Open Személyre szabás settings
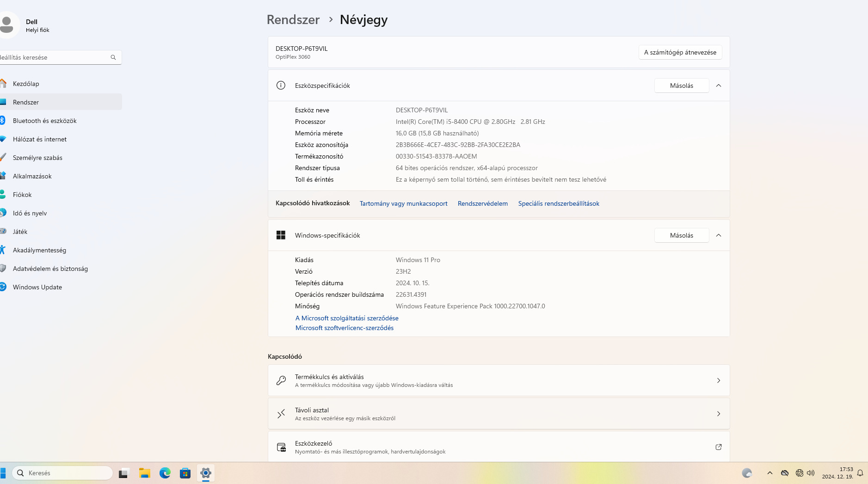This screenshot has height=484, width=868. (61, 158)
